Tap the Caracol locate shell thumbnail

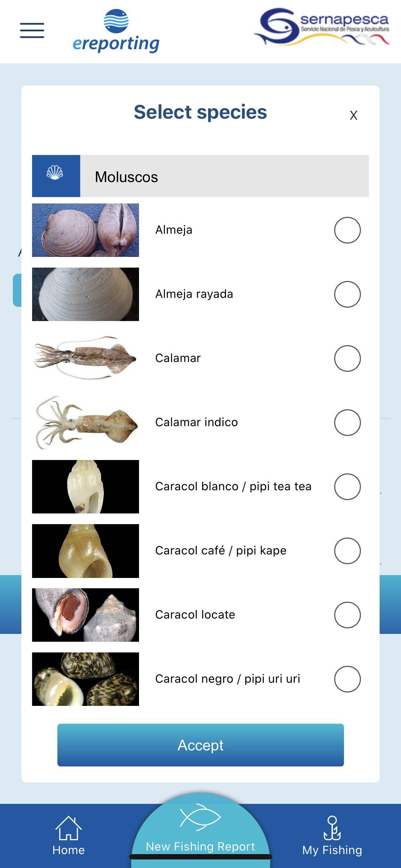tap(86, 615)
